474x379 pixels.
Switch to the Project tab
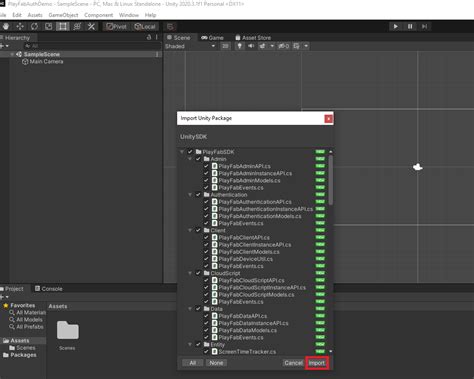pyautogui.click(x=12, y=289)
